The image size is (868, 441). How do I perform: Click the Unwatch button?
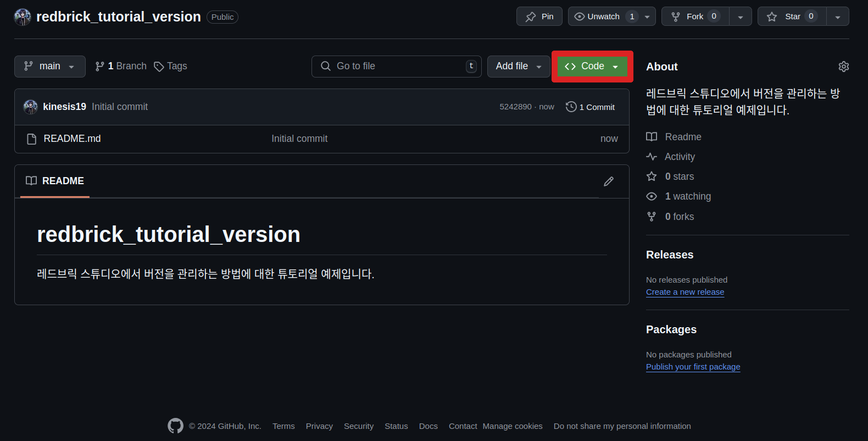click(x=603, y=16)
